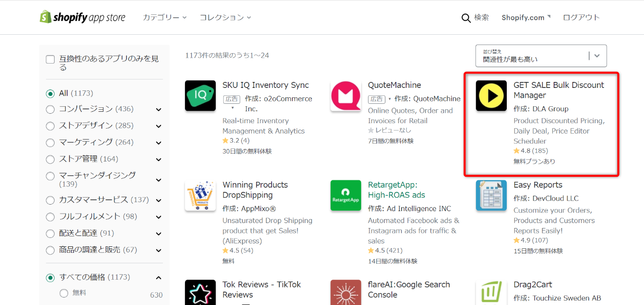The image size is (644, 305).
Task: Expand 商品の調達と販売 category chevron
Action: [159, 250]
